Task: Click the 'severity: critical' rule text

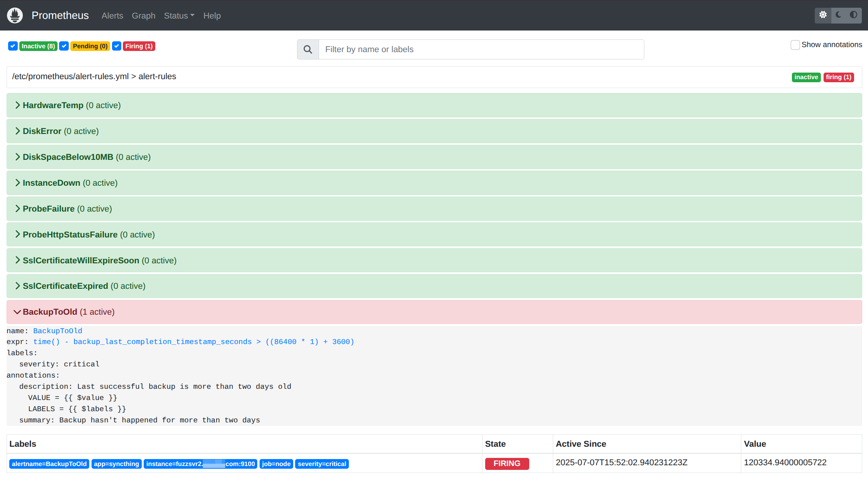Action: 59,364
